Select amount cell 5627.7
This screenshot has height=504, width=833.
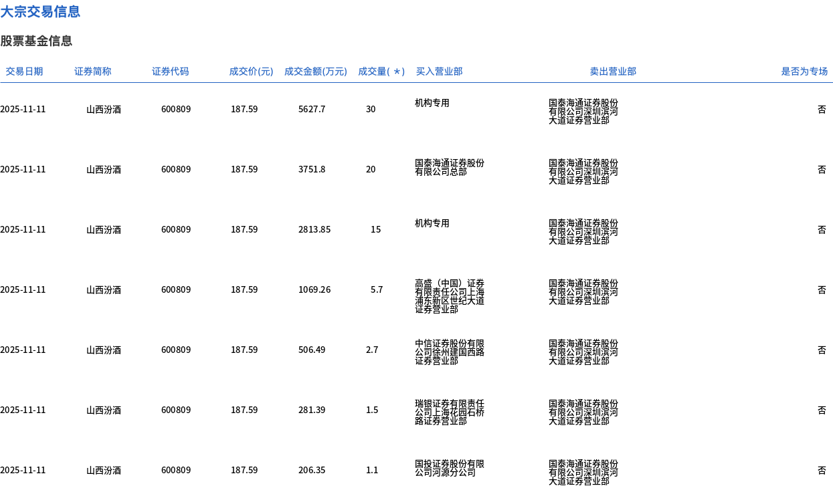click(312, 109)
